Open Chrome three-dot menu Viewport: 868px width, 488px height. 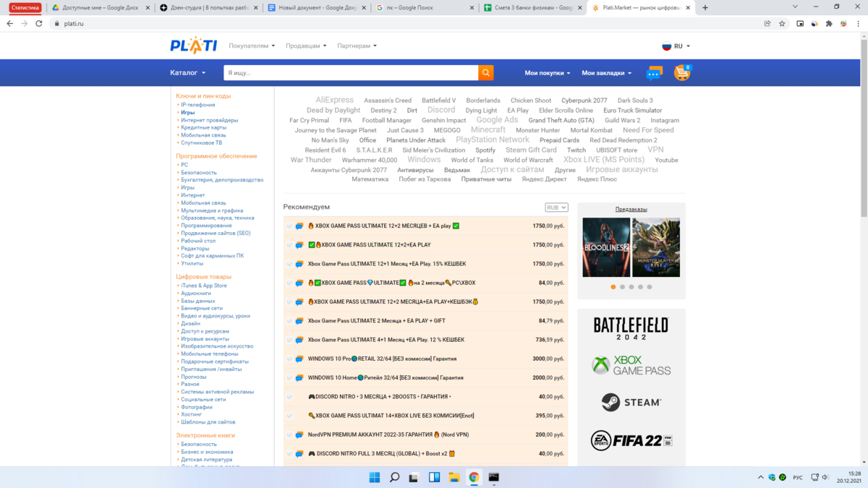click(858, 23)
